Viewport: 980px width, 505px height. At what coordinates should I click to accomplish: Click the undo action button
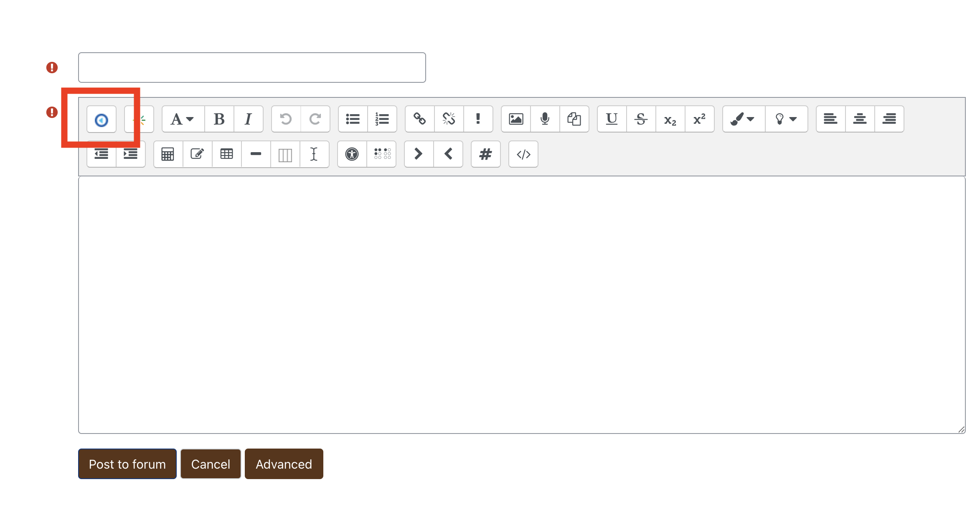[286, 119]
